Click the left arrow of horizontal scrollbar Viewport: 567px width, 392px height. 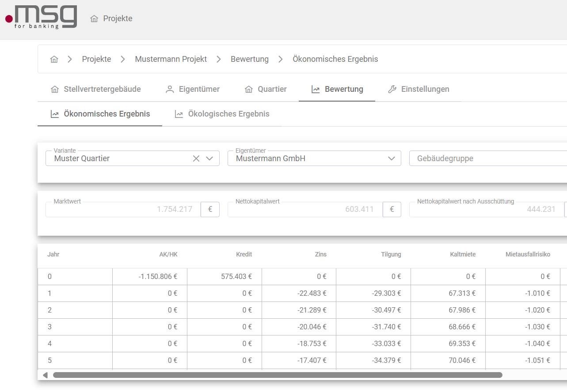tap(45, 375)
